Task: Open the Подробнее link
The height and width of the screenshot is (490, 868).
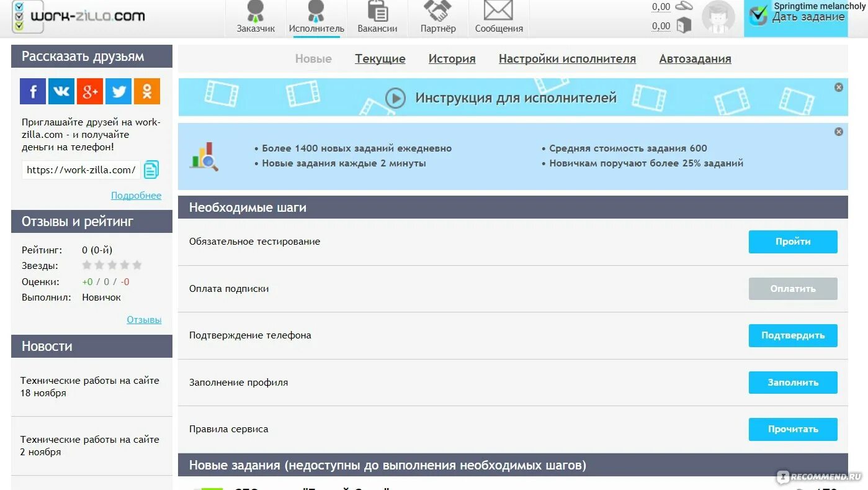Action: (136, 196)
